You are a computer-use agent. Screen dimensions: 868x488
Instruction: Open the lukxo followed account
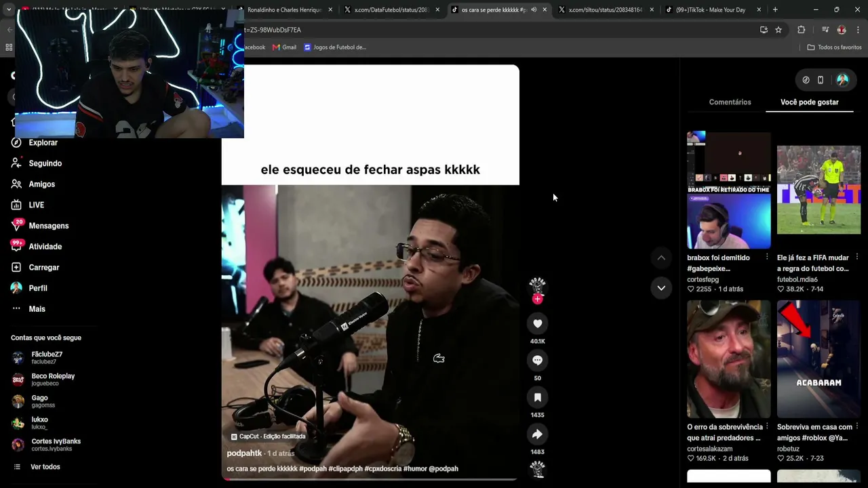pos(39,423)
